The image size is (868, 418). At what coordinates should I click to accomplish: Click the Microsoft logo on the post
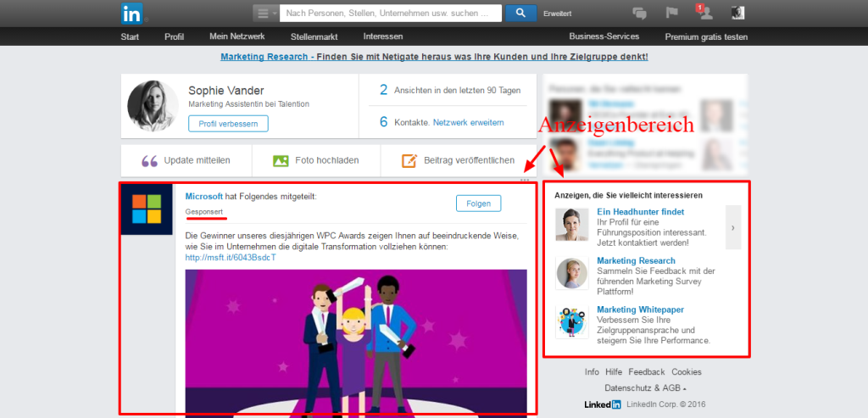pyautogui.click(x=147, y=209)
